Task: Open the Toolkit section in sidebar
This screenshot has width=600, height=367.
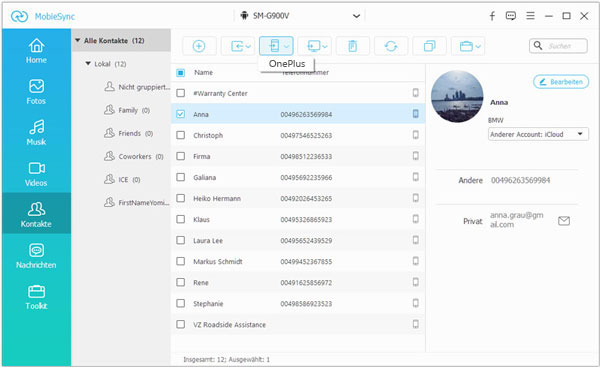Action: click(36, 297)
